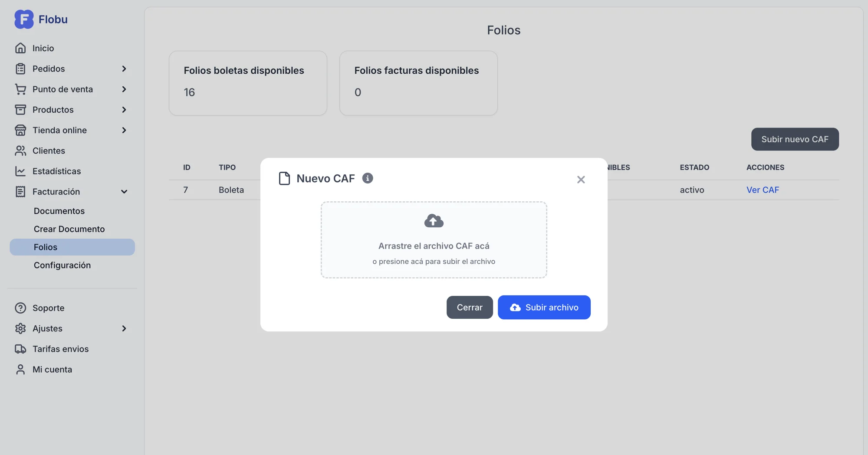
Task: Click the Estadísticas chart icon
Action: [x=20, y=171]
